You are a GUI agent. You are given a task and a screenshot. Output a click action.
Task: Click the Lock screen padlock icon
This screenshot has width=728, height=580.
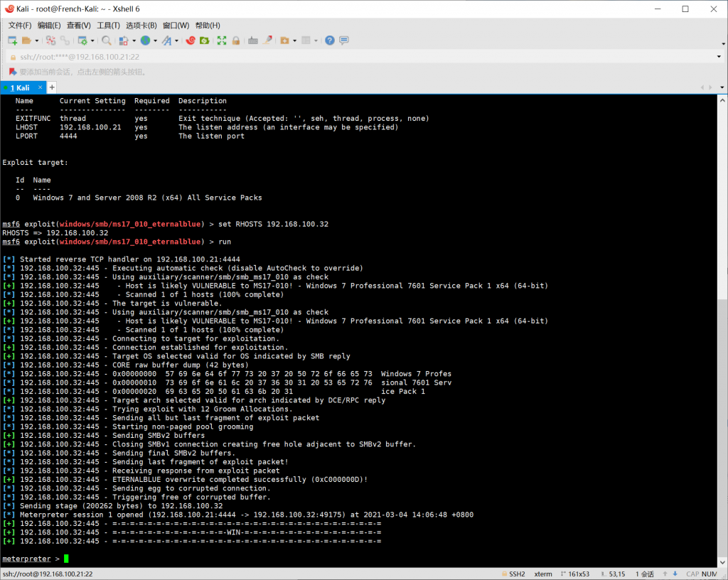click(x=236, y=41)
